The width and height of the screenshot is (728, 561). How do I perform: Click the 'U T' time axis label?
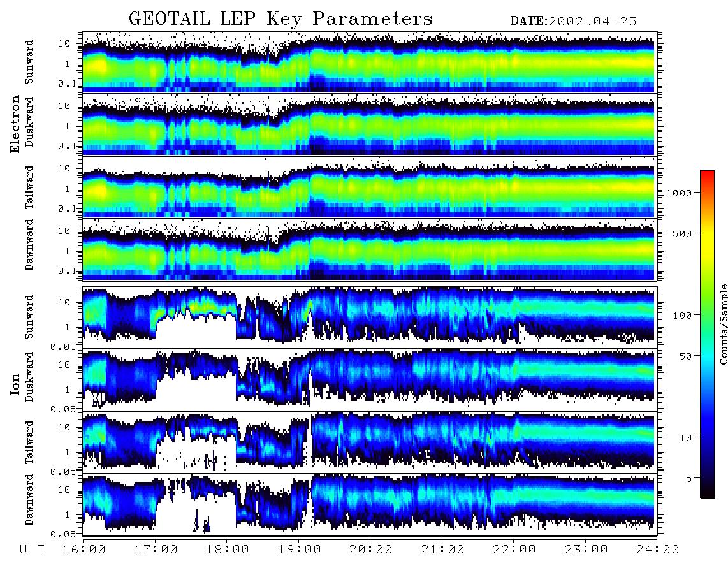(x=33, y=550)
